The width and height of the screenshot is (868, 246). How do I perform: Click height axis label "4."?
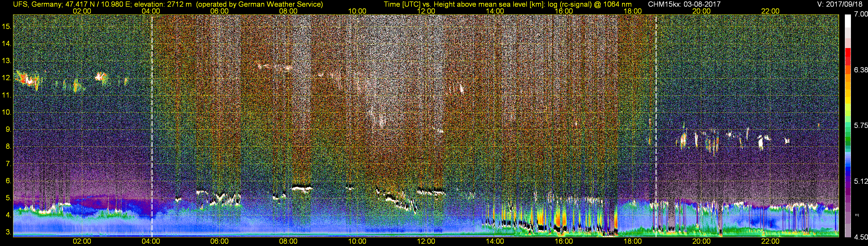(x=8, y=215)
